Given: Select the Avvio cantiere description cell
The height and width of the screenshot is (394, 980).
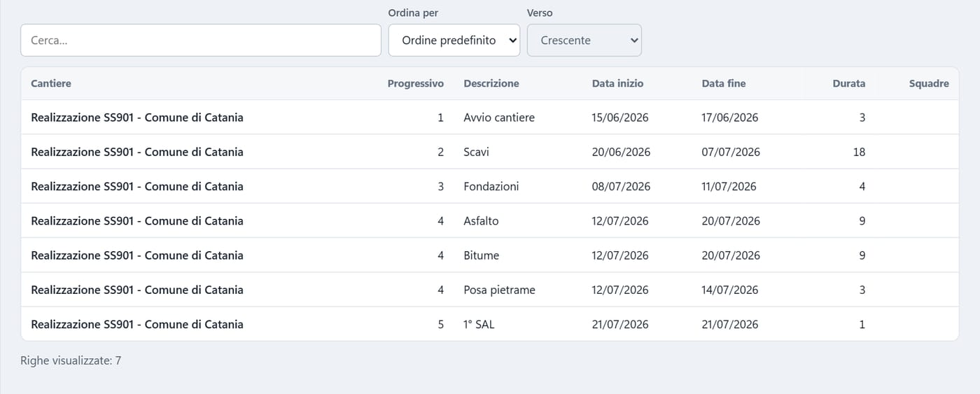Looking at the screenshot, I should point(499,118).
